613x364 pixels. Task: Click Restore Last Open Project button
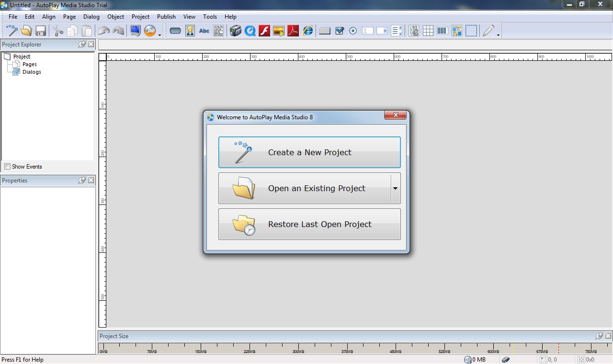309,224
